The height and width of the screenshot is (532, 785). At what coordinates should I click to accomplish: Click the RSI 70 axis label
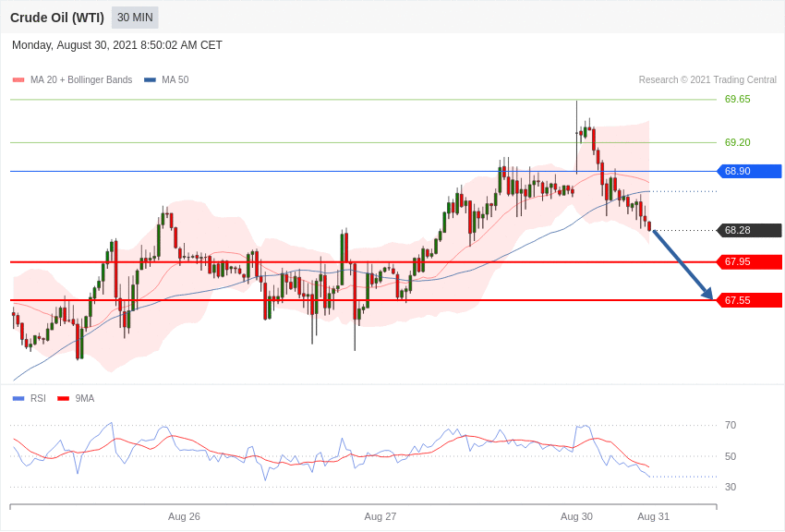click(x=731, y=426)
